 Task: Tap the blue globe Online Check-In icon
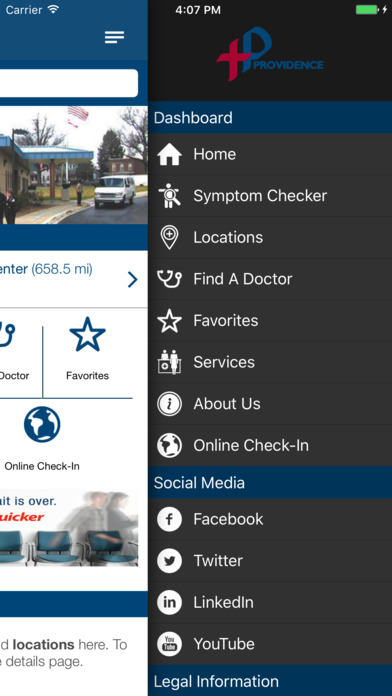42,424
